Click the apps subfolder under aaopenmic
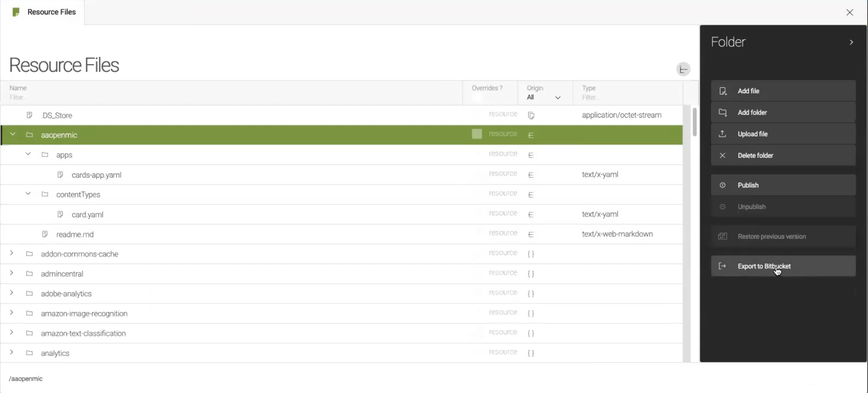 point(64,154)
